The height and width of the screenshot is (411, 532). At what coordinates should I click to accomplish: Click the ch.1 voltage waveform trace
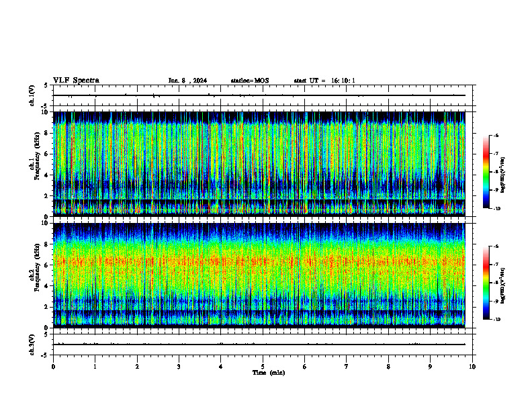(x=259, y=95)
